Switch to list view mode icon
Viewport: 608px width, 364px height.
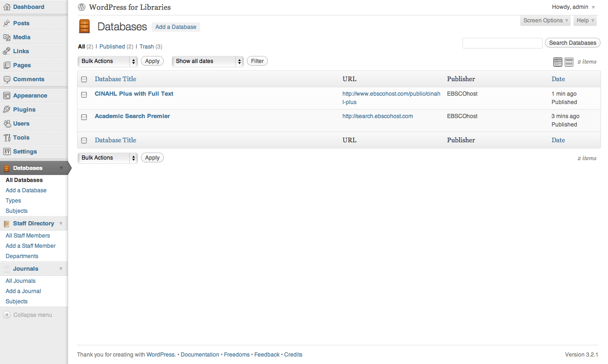point(558,62)
